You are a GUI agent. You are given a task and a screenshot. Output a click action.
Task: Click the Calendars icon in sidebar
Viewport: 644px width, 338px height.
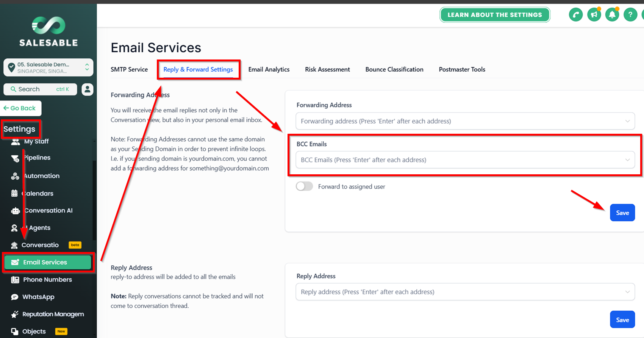[14, 193]
